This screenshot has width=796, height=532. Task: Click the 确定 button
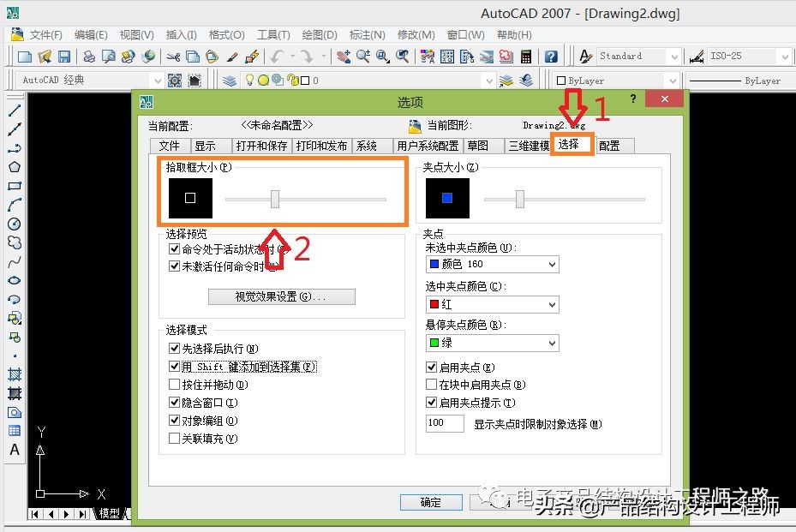tap(431, 502)
